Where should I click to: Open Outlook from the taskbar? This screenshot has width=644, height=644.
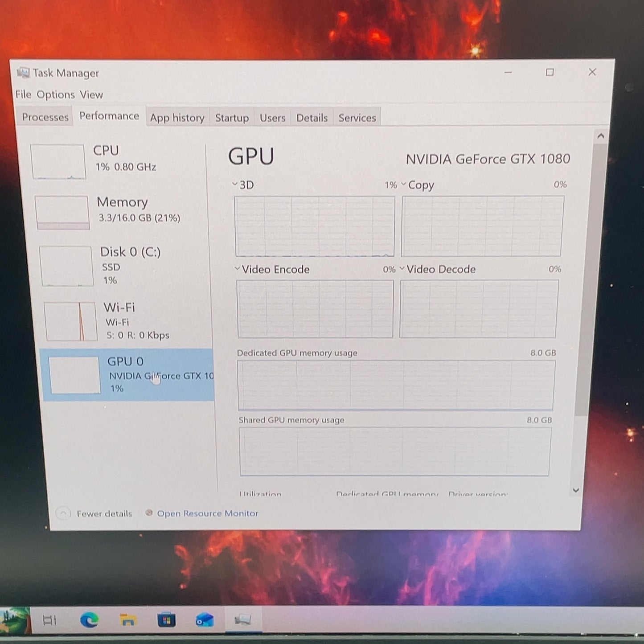[x=205, y=620]
